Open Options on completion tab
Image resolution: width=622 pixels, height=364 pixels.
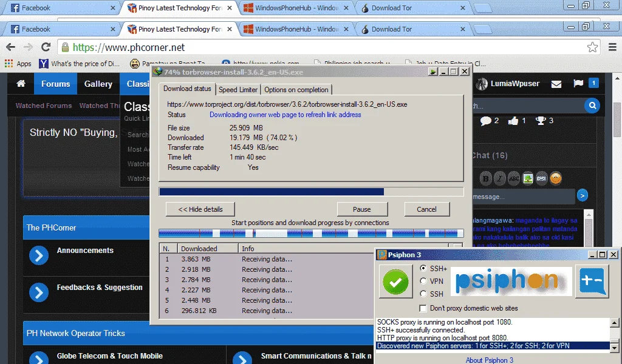click(296, 90)
